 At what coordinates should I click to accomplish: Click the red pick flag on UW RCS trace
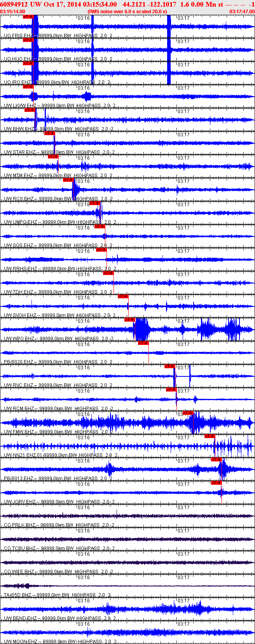pyautogui.click(x=68, y=180)
